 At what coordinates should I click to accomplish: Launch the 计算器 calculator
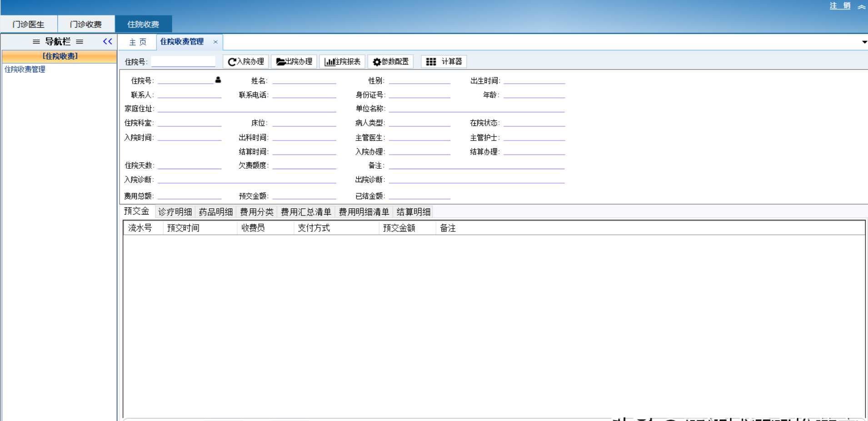pos(444,61)
